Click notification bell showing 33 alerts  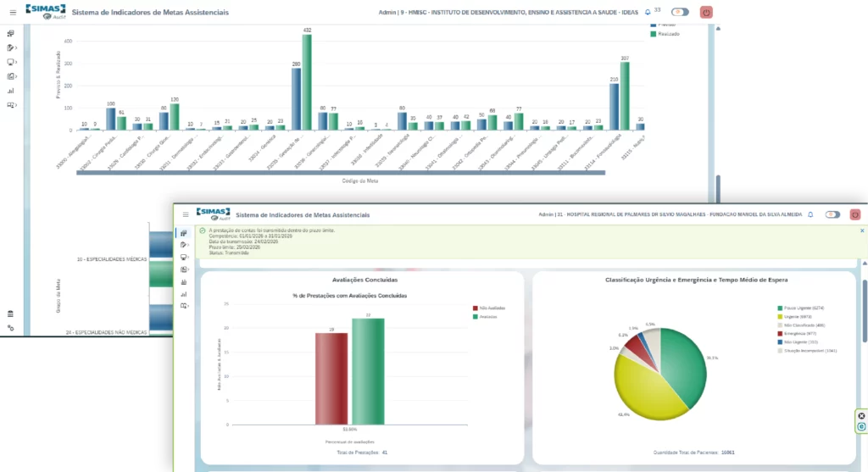pos(648,13)
